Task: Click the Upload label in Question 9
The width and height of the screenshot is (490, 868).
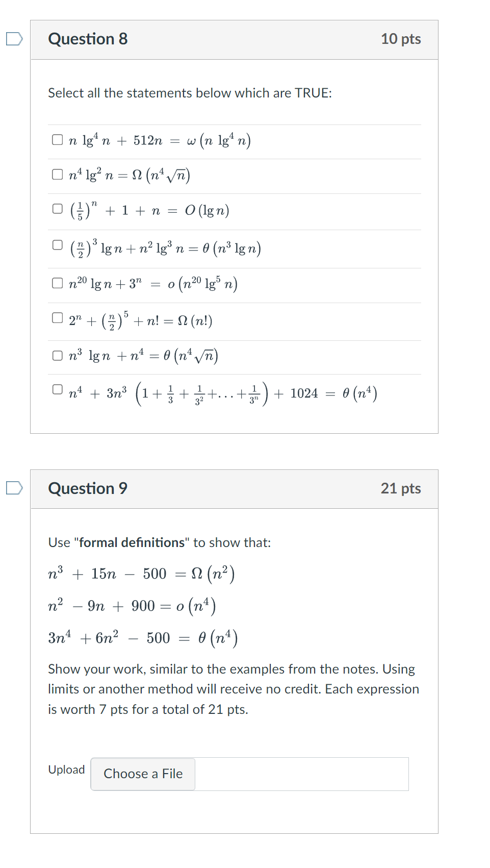Action: click(x=66, y=770)
